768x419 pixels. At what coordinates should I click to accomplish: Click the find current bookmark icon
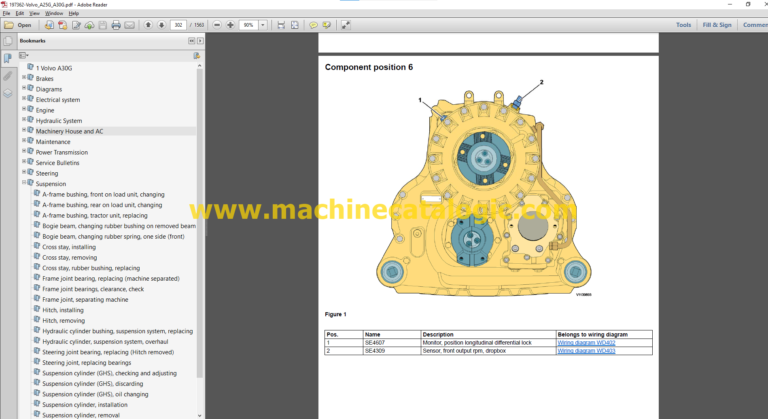[196, 55]
